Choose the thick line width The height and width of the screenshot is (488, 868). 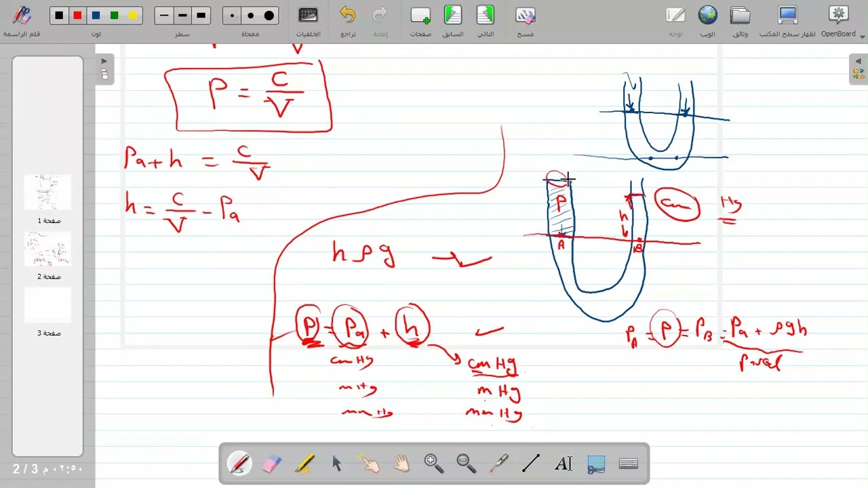point(201,16)
